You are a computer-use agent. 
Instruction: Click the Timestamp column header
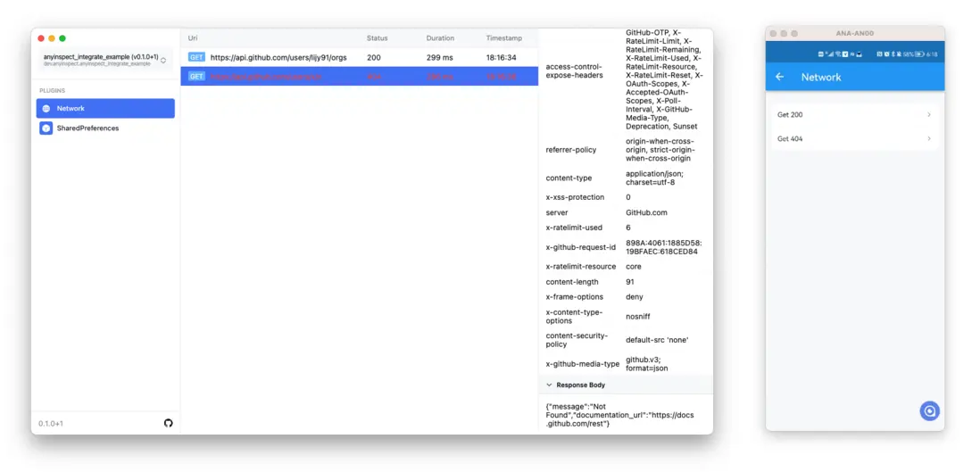[x=503, y=38]
